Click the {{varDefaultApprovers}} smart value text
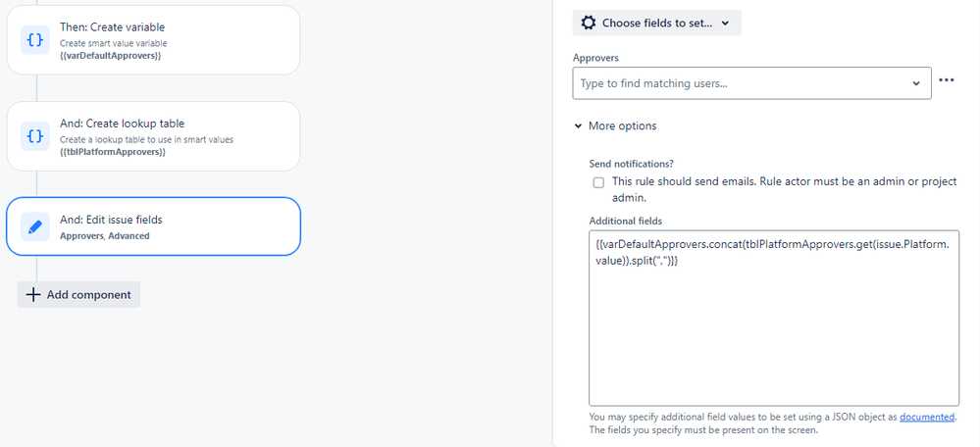Image resolution: width=980 pixels, height=447 pixels. (x=111, y=56)
